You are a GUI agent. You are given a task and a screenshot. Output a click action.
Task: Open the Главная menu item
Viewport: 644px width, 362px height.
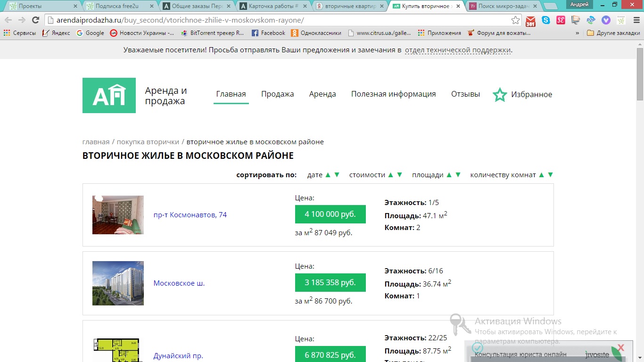pyautogui.click(x=231, y=94)
